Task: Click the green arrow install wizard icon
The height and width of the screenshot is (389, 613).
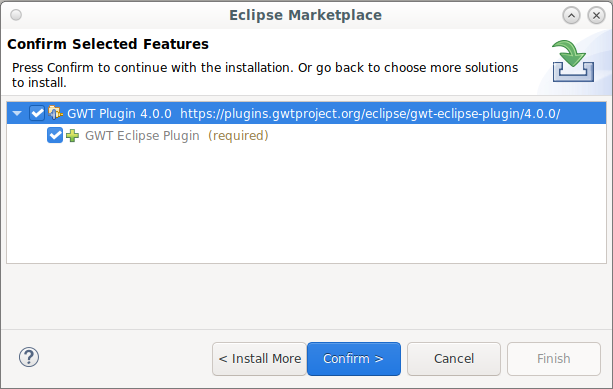Action: click(573, 61)
